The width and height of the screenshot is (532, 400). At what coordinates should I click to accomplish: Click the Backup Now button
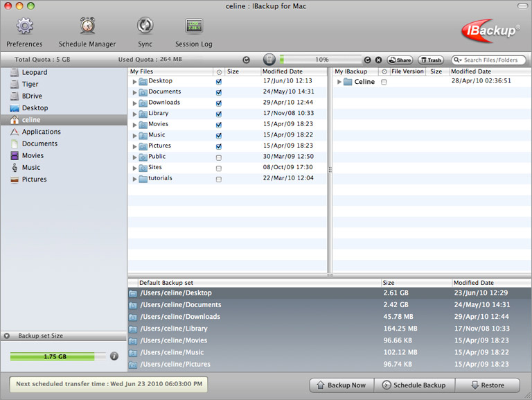click(342, 385)
